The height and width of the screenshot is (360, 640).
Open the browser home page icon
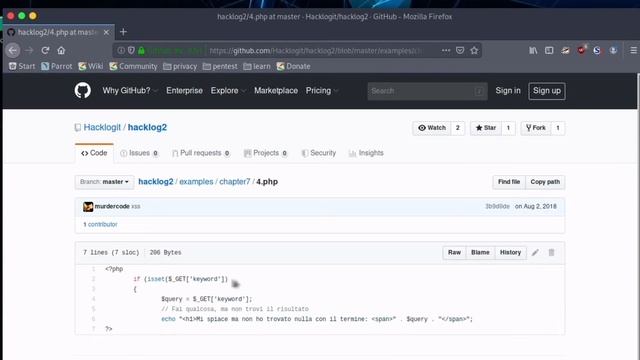(61, 51)
